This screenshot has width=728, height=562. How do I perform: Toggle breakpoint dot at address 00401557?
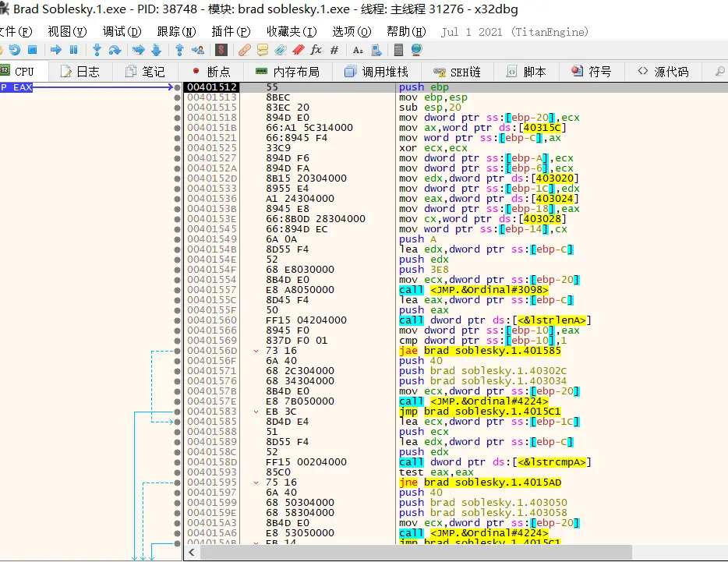[x=178, y=290]
